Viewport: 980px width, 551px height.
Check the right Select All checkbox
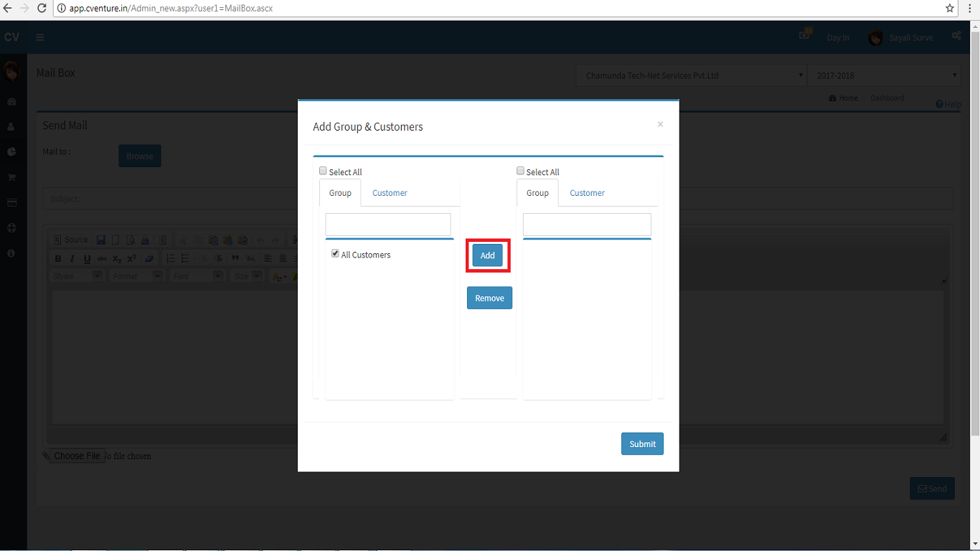[520, 171]
